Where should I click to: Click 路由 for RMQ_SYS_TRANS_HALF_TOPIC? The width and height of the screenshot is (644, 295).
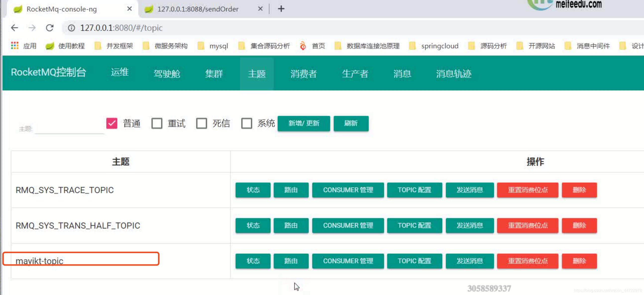291,225
